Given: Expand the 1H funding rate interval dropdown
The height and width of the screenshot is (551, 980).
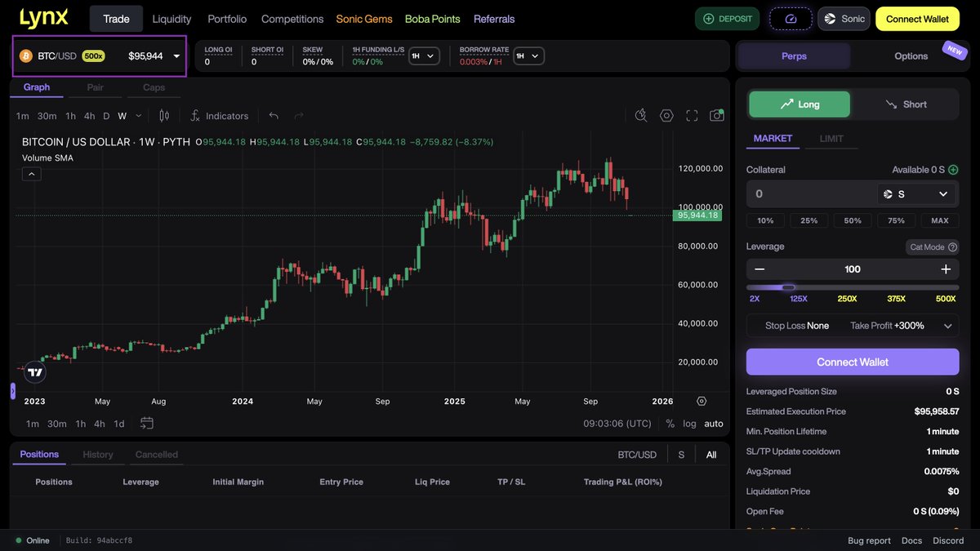Looking at the screenshot, I should click(x=426, y=56).
